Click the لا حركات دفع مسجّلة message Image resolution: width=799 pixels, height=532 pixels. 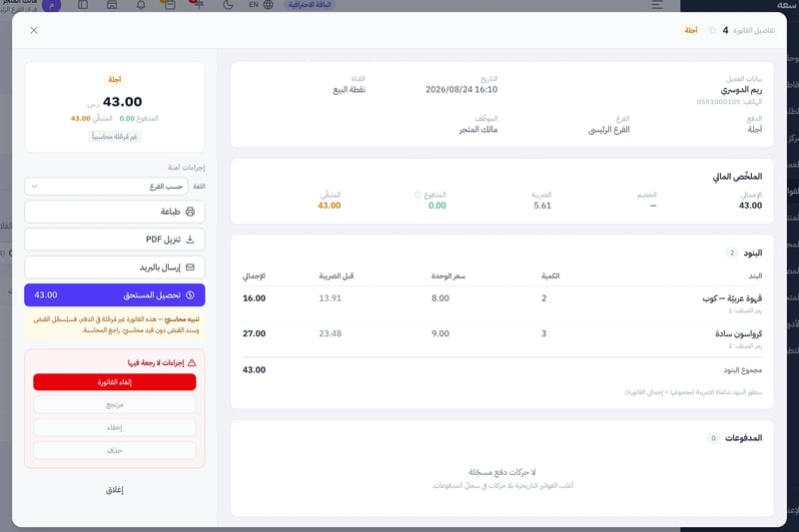click(502, 472)
